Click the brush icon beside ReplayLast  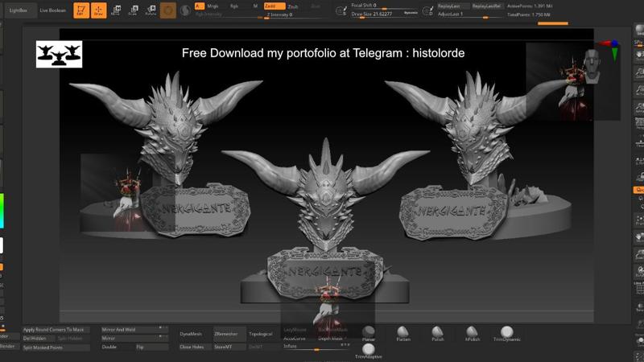(x=427, y=11)
